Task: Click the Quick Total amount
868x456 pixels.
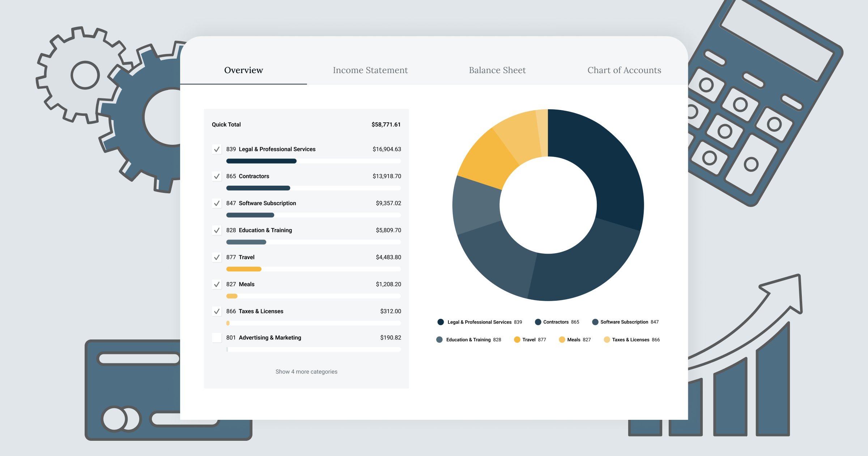Action: pos(386,124)
